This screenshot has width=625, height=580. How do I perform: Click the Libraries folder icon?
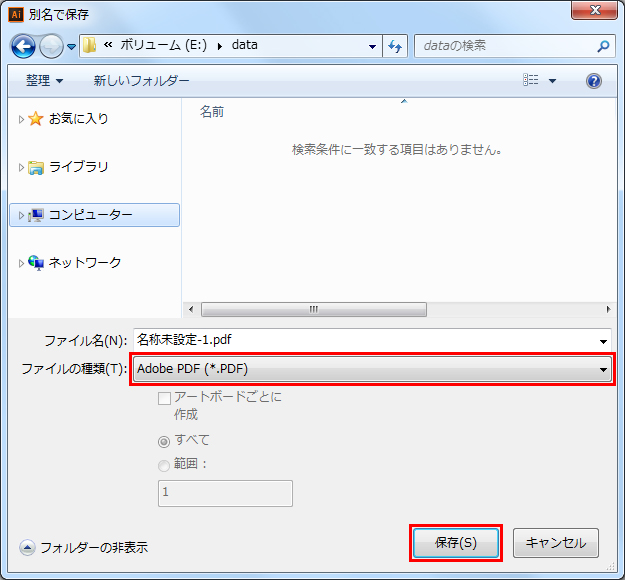pyautogui.click(x=37, y=167)
